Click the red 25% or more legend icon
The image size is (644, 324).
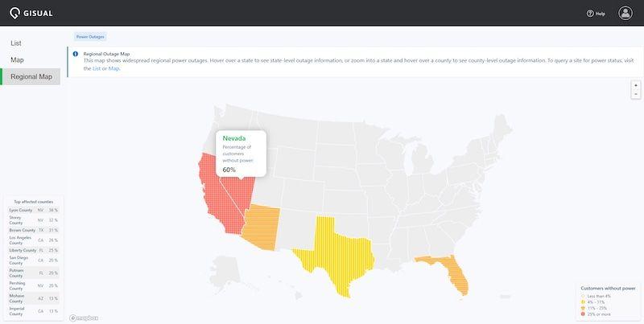pyautogui.click(x=583, y=314)
